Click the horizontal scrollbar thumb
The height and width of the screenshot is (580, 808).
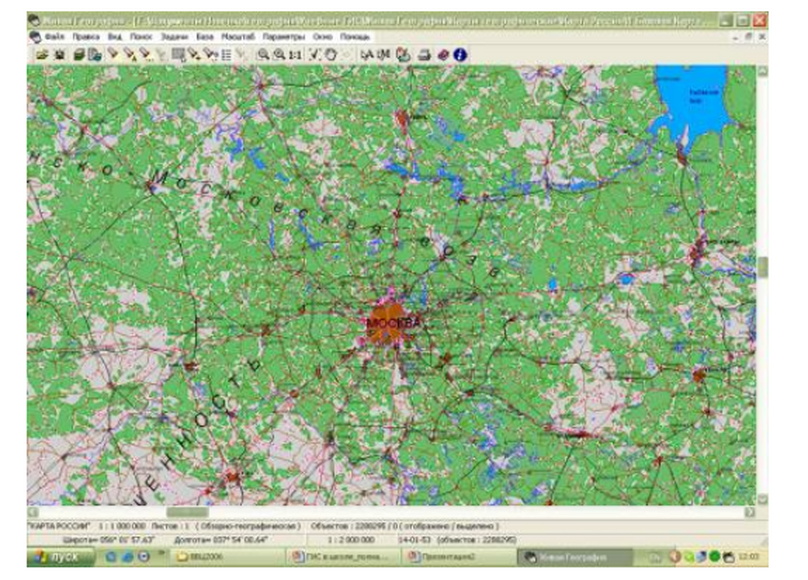pyautogui.click(x=187, y=512)
